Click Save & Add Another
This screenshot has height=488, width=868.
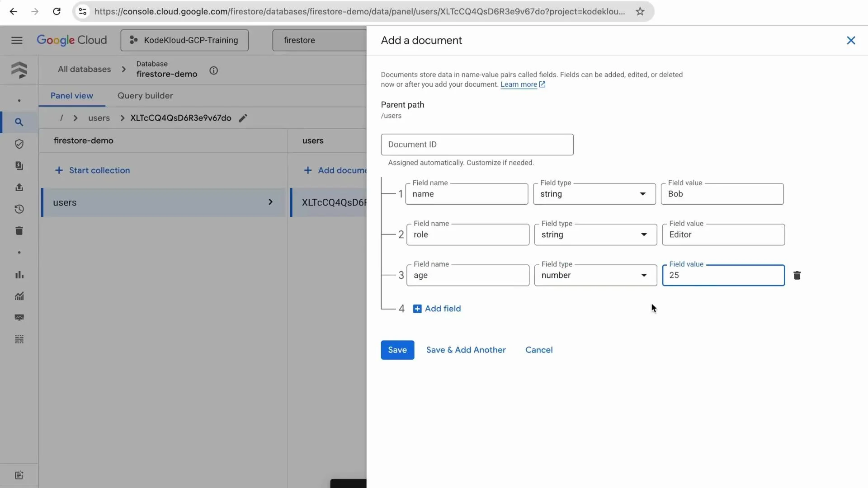pos(466,350)
